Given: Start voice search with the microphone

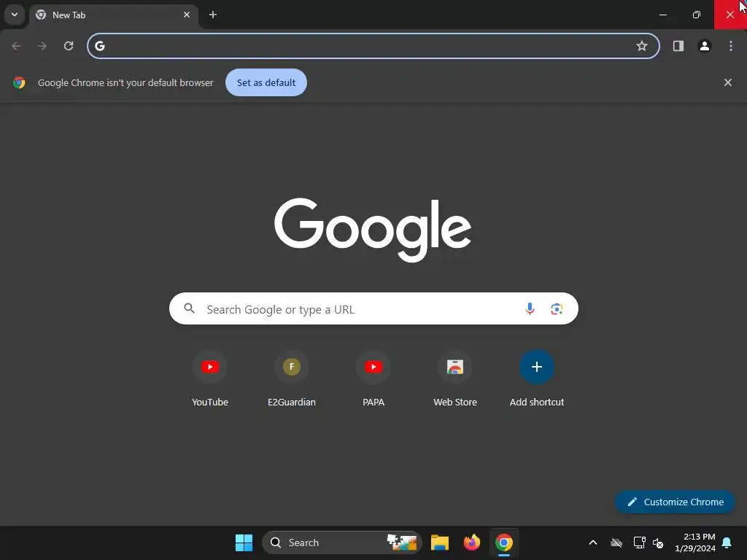Looking at the screenshot, I should pyautogui.click(x=530, y=308).
